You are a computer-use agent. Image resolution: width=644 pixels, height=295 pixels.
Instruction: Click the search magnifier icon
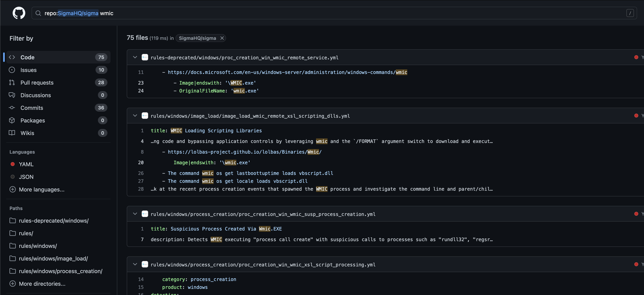38,13
